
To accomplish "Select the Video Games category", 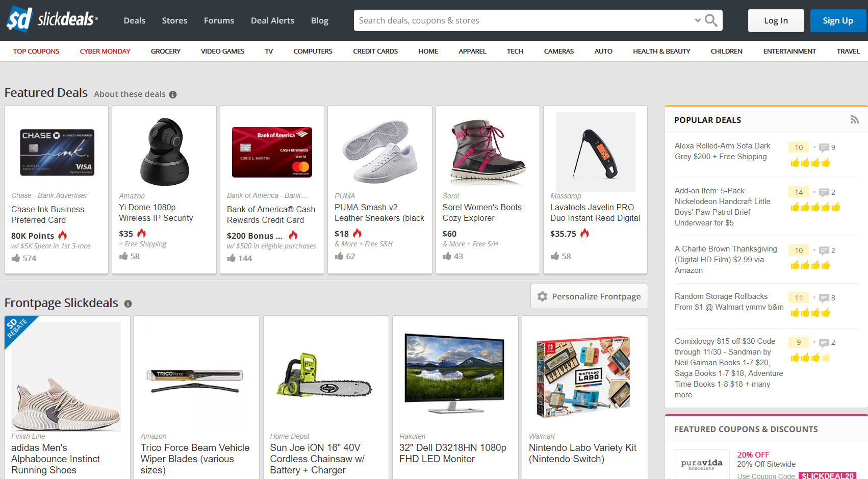I will click(x=222, y=51).
